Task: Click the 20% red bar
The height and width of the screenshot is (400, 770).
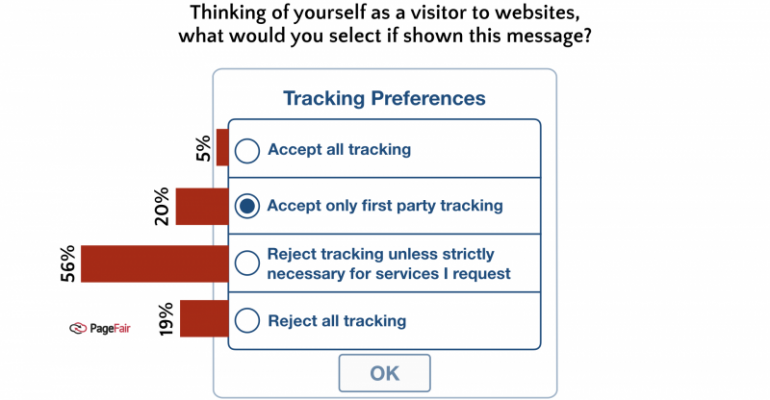Action: [202, 207]
